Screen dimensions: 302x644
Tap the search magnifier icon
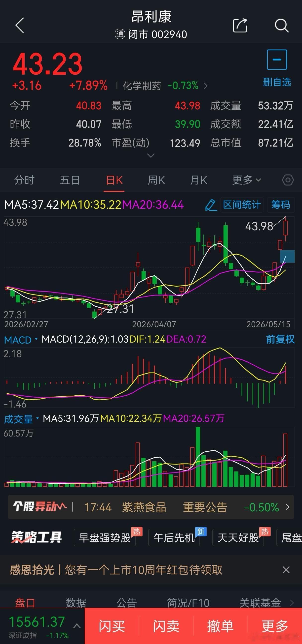click(x=282, y=25)
